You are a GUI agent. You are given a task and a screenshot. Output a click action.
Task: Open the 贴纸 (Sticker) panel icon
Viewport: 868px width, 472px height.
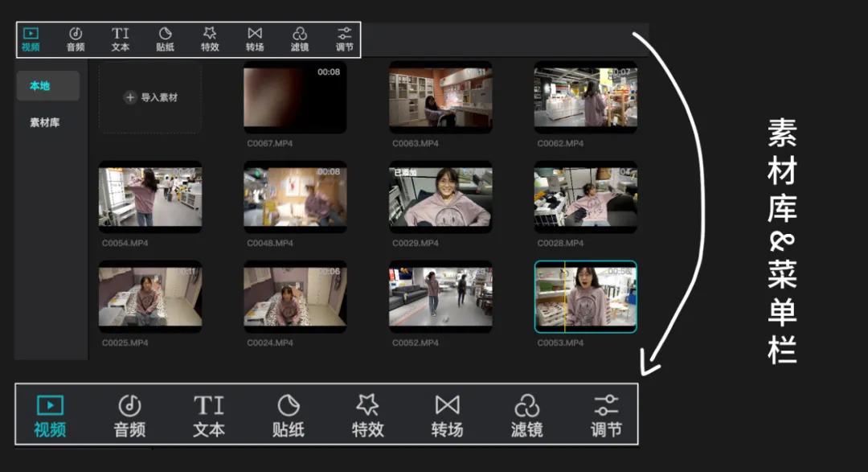point(165,39)
